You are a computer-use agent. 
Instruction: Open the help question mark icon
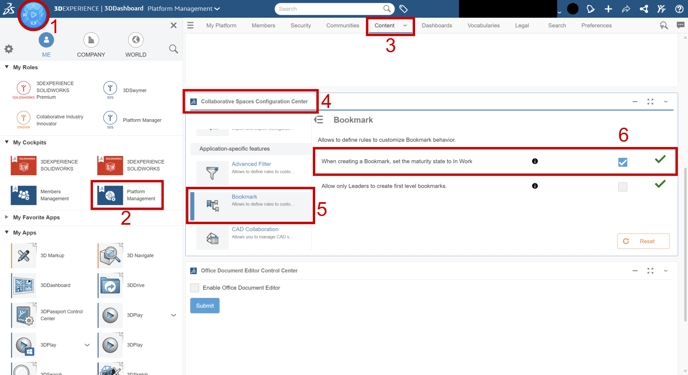tap(679, 9)
